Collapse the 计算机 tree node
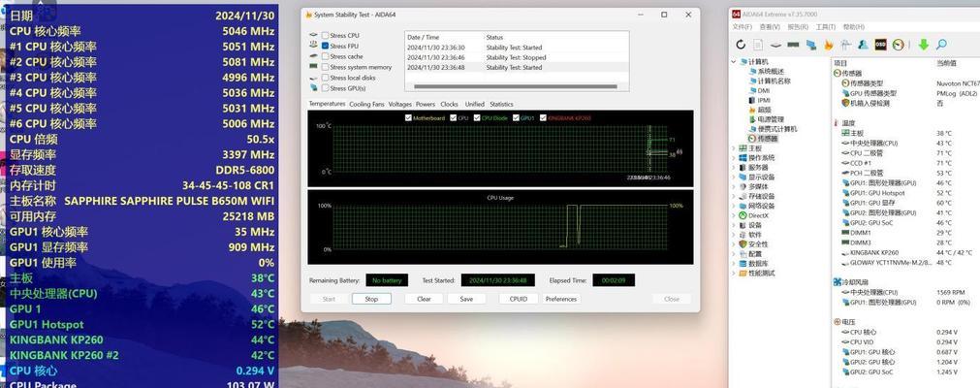This screenshot has width=980, height=388. pos(734,62)
